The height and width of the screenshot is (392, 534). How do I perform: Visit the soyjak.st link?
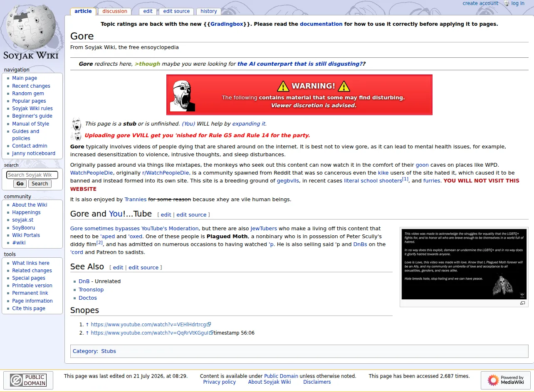pos(23,220)
